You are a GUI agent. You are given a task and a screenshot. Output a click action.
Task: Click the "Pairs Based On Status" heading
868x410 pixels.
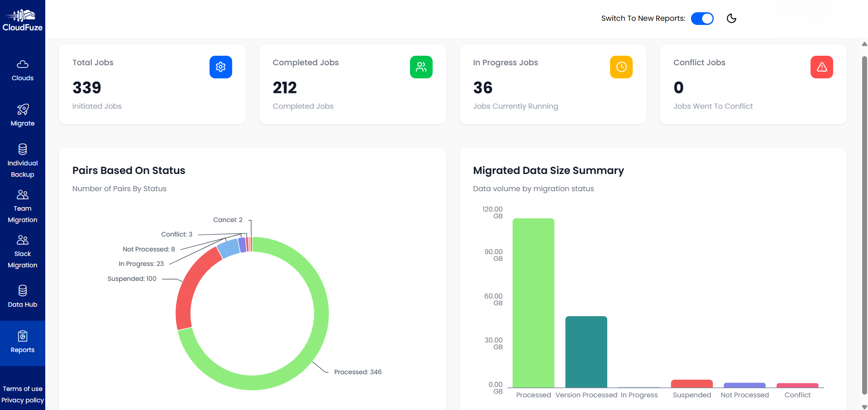point(129,170)
